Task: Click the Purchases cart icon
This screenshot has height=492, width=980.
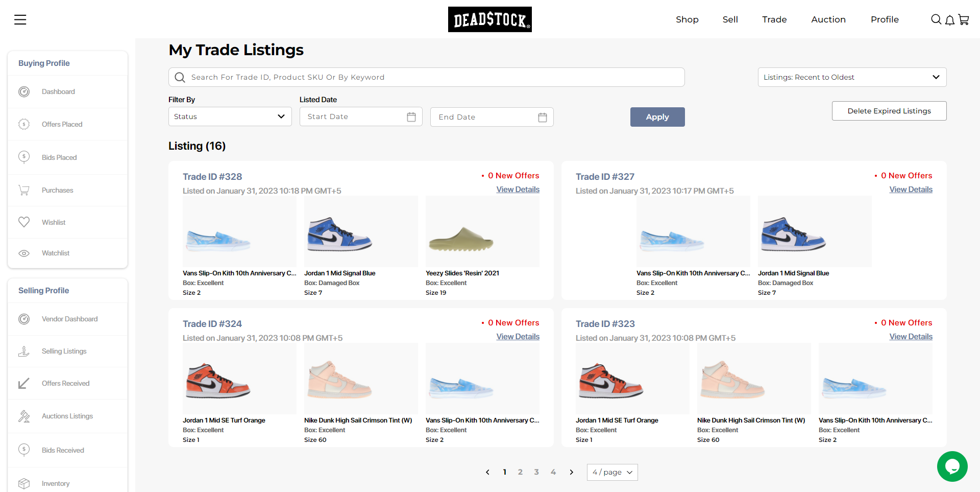Action: point(24,190)
